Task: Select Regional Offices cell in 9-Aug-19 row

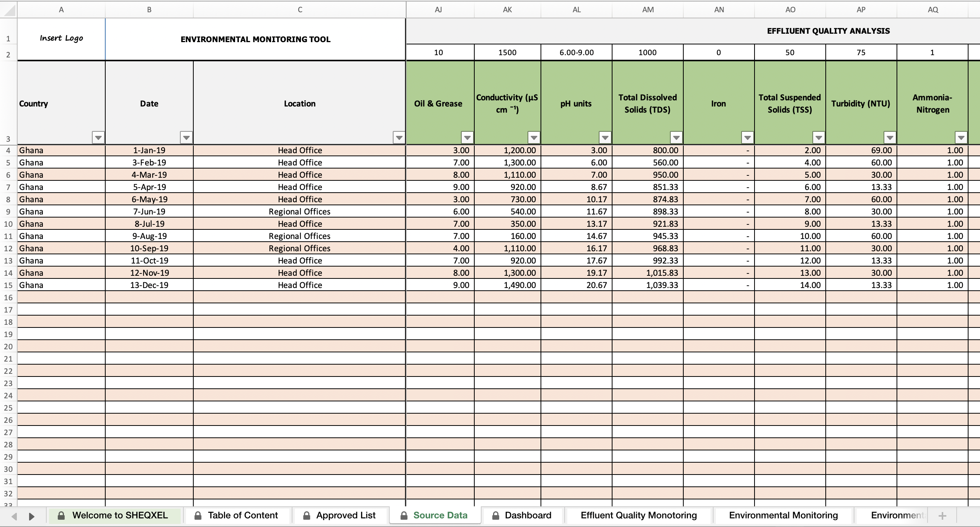Action: (x=299, y=236)
